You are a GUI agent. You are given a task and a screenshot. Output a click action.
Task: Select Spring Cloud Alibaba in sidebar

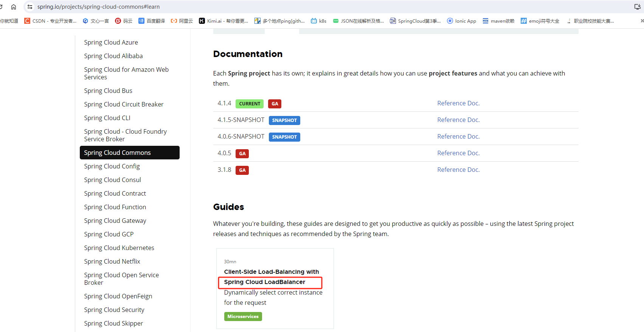(x=113, y=56)
